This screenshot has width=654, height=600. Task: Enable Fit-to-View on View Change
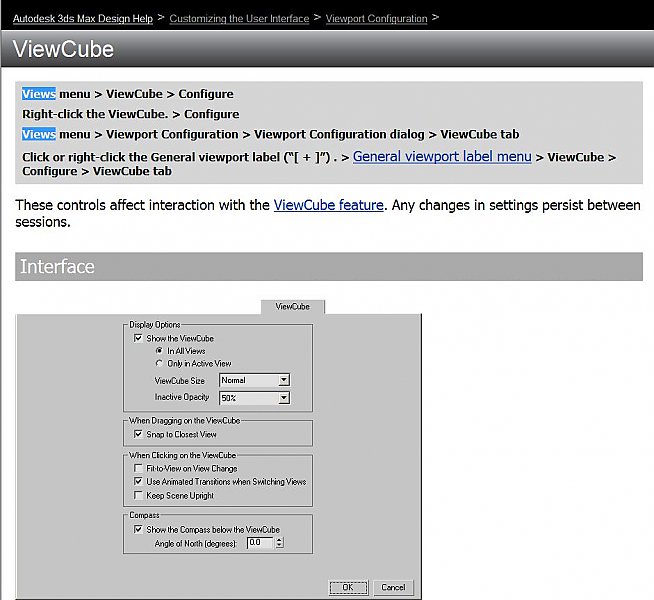point(138,468)
